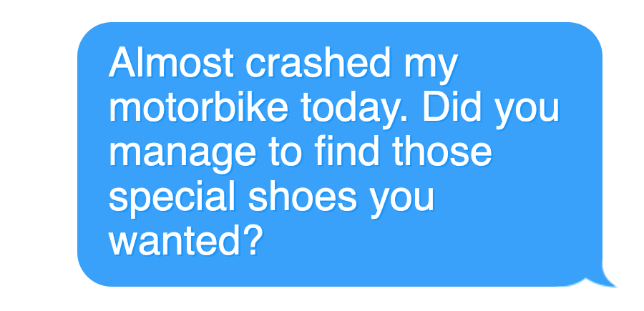Viewport: 644px width, 311px height.
Task: Click the word "to" before find
Action: [x=285, y=152]
